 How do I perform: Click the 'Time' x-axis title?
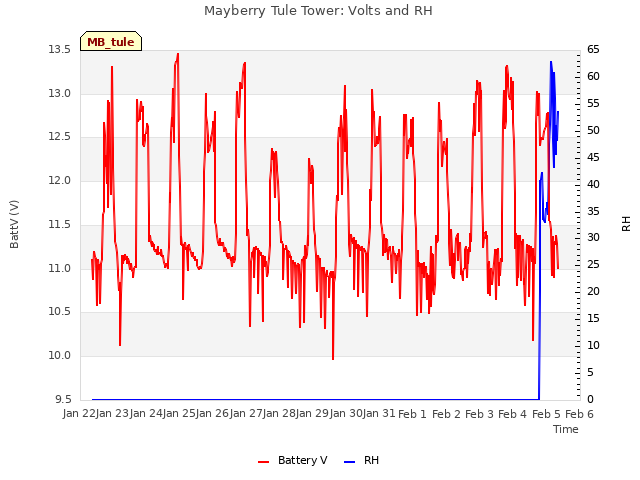coord(566,429)
